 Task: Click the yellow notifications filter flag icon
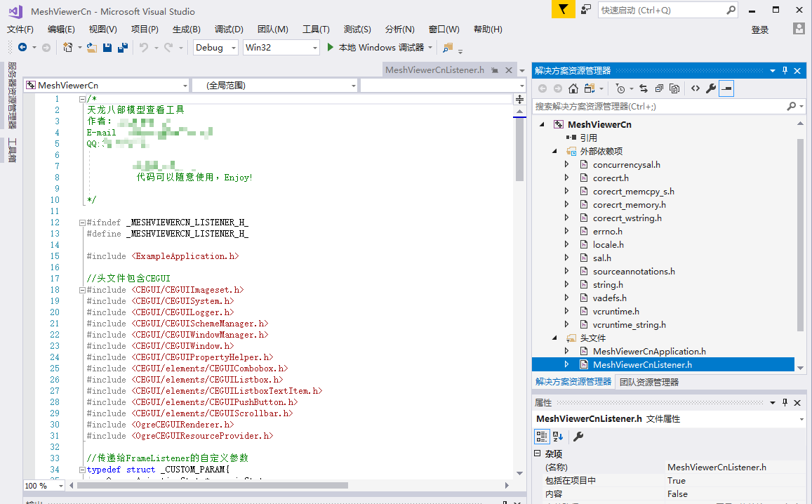[x=562, y=10]
